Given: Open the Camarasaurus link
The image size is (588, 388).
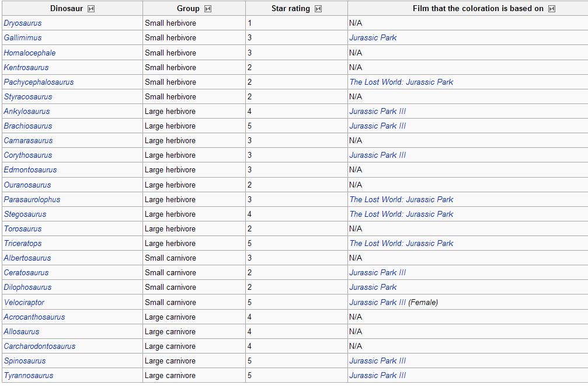Looking at the screenshot, I should [28, 141].
